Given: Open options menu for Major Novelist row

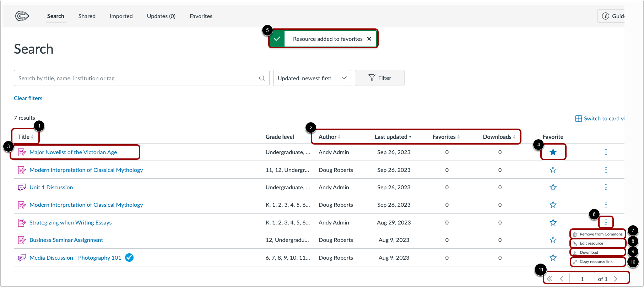Looking at the screenshot, I should (x=606, y=152).
